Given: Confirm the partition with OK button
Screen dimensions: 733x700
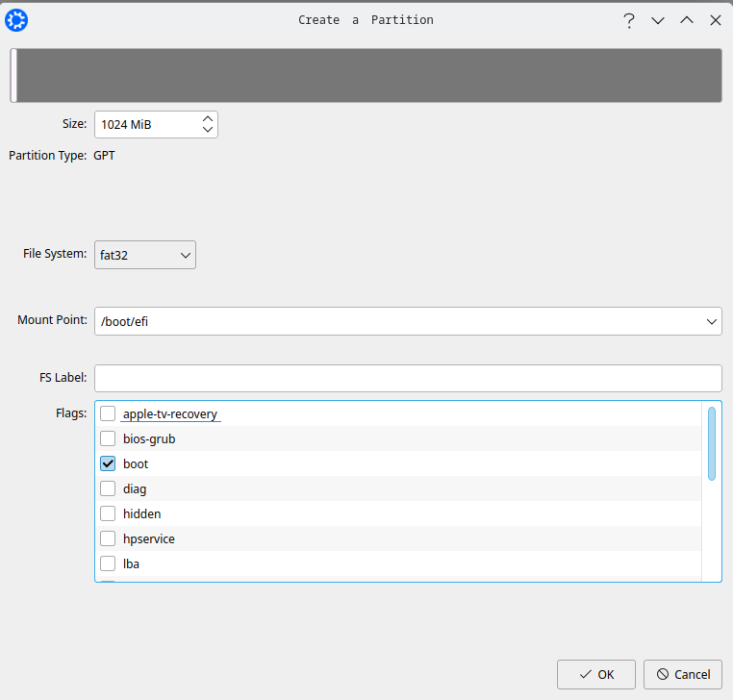Looking at the screenshot, I should click(596, 674).
